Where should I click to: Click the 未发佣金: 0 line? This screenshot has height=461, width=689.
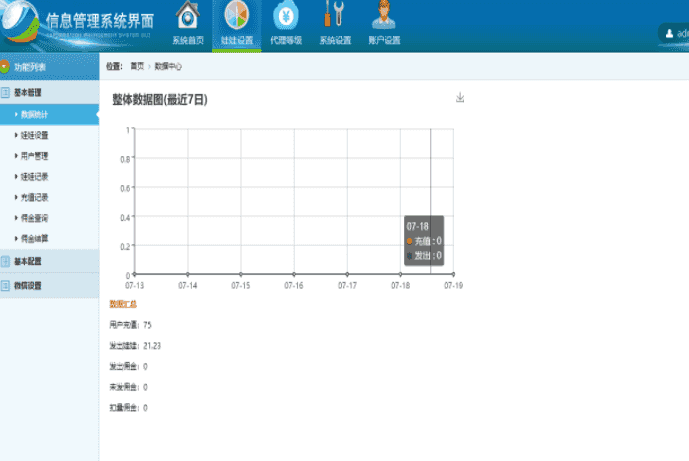128,387
